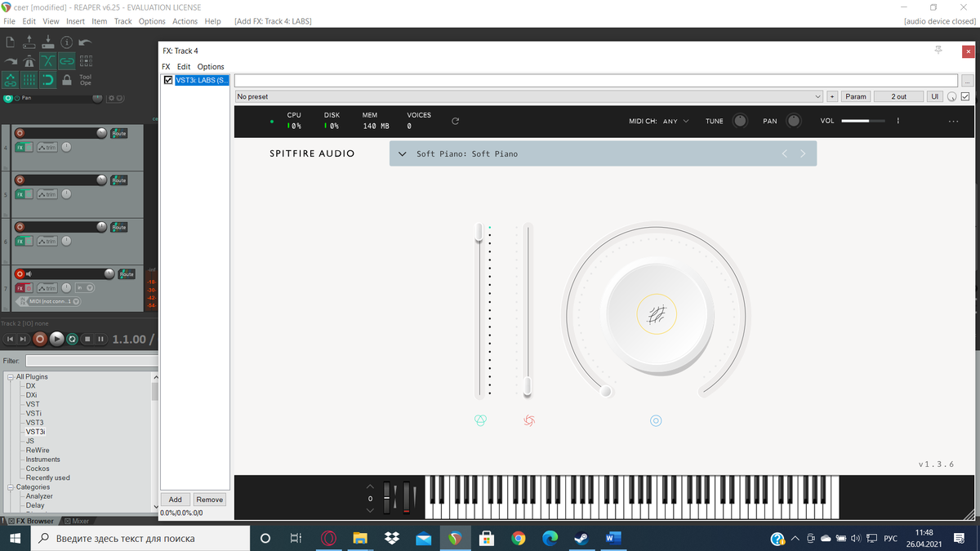The width and height of the screenshot is (980, 551).
Task: Refresh the plugin voices display in LABS
Action: (455, 120)
